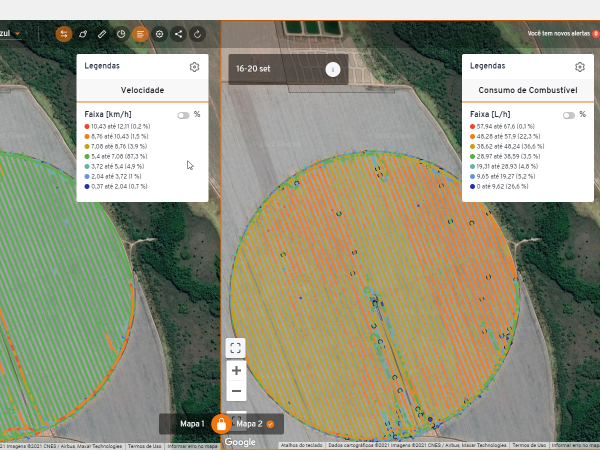Click the Velocidade legend header
This screenshot has width=600, height=450.
142,90
